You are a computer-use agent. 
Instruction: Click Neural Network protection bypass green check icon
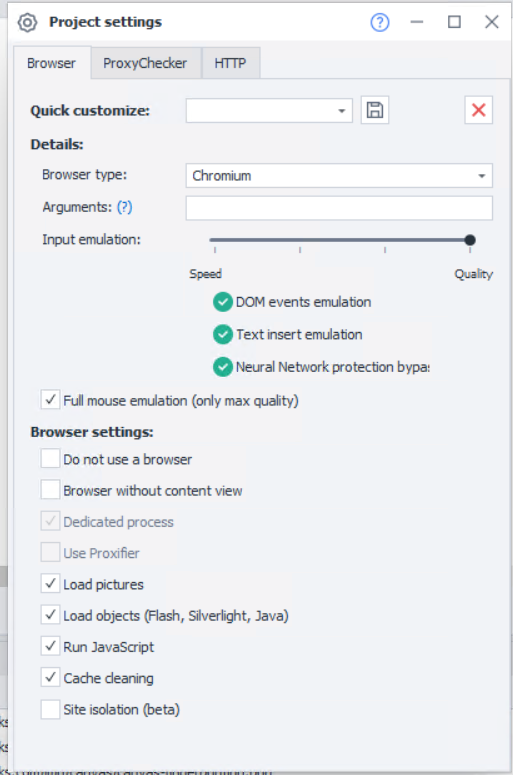tap(223, 367)
